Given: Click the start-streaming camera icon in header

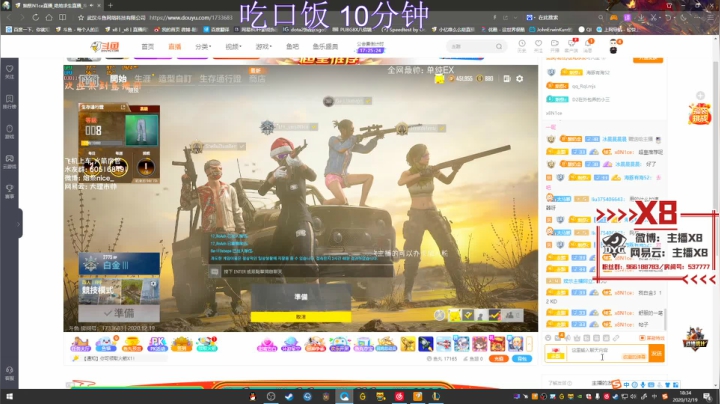Looking at the screenshot, I should pyautogui.click(x=555, y=45).
